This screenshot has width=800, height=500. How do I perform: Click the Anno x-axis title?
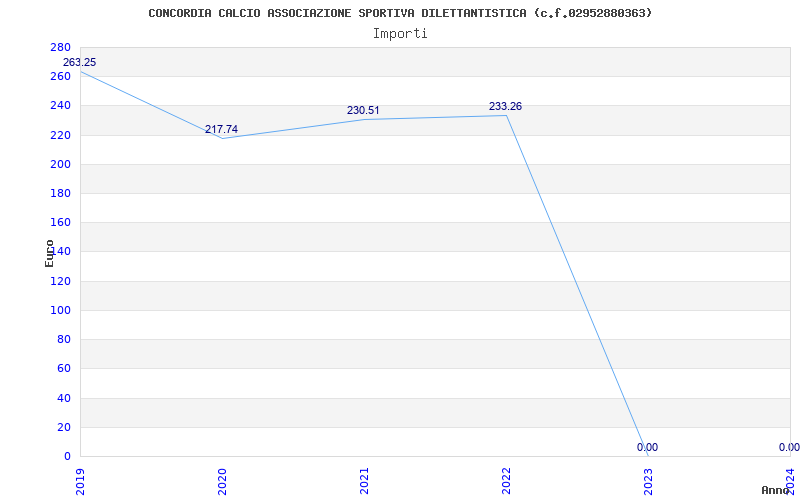pyautogui.click(x=776, y=490)
